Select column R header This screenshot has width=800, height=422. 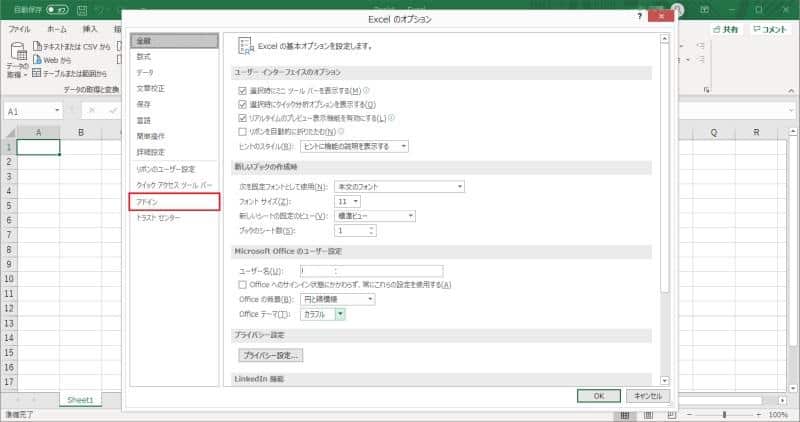pyautogui.click(x=756, y=132)
